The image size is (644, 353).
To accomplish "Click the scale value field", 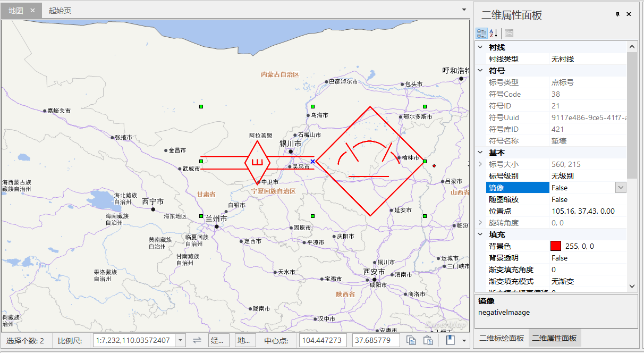I will click(x=134, y=340).
